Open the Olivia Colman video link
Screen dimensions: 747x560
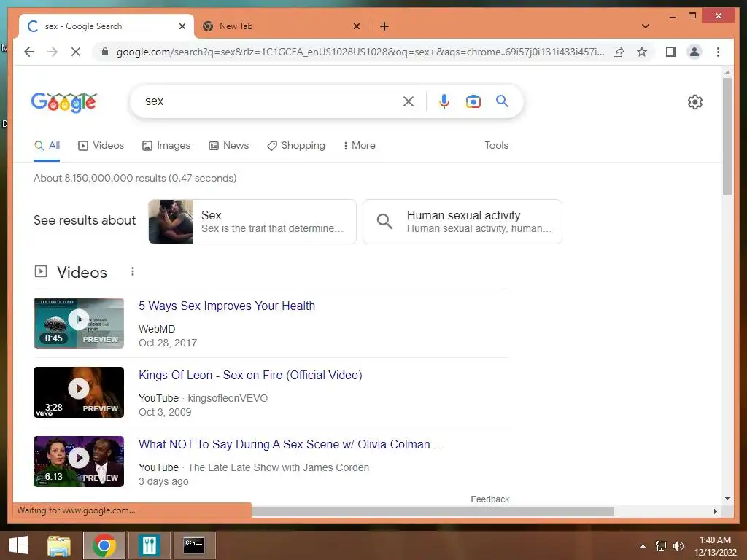click(290, 444)
